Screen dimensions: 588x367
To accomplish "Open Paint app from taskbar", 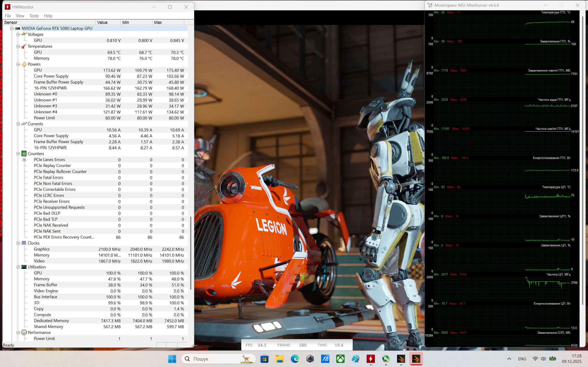I will tap(356, 359).
